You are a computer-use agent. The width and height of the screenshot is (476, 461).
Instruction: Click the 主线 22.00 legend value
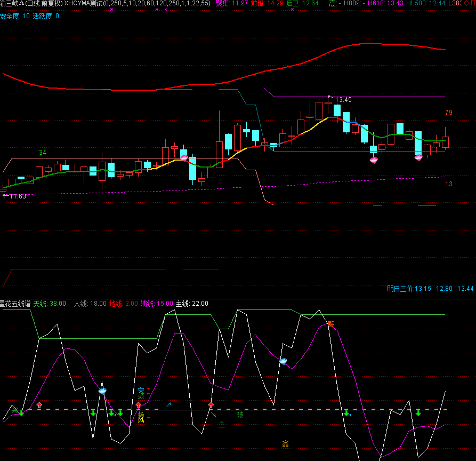[192, 304]
